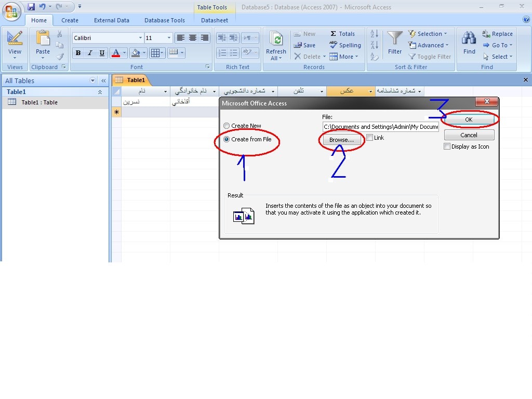
Task: Click the Browse... button
Action: tap(342, 140)
